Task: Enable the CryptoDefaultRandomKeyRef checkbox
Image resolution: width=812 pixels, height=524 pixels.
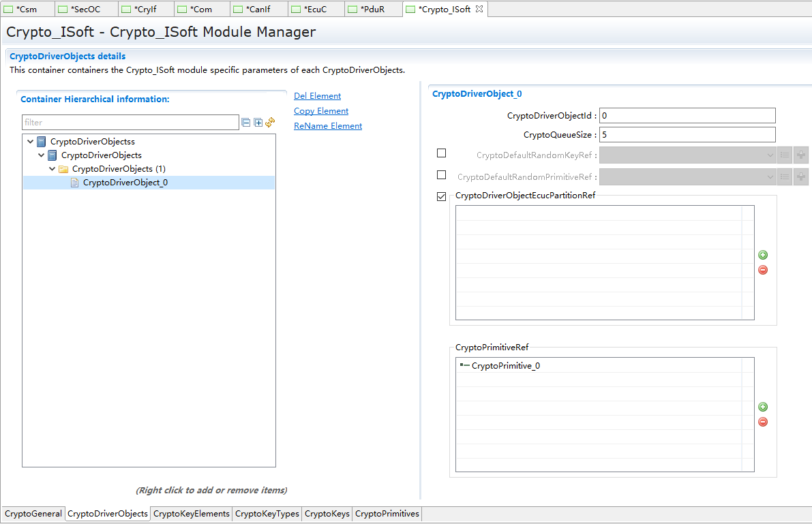Action: click(441, 153)
